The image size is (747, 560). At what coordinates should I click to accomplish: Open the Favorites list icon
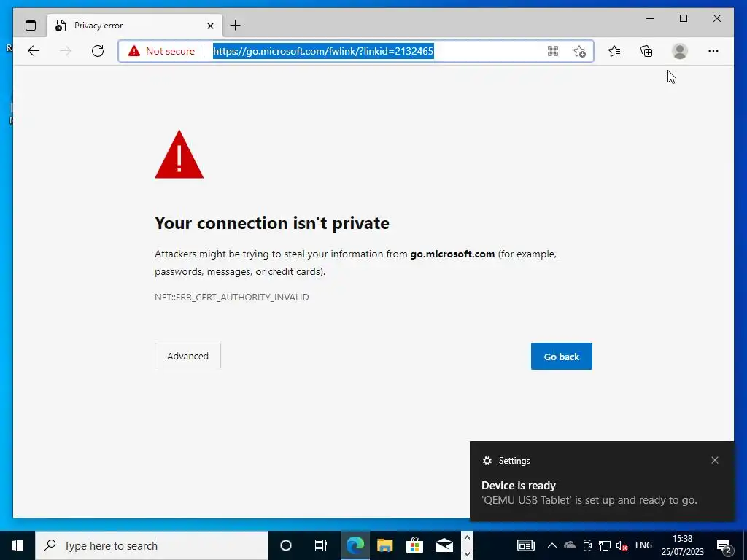(x=614, y=51)
